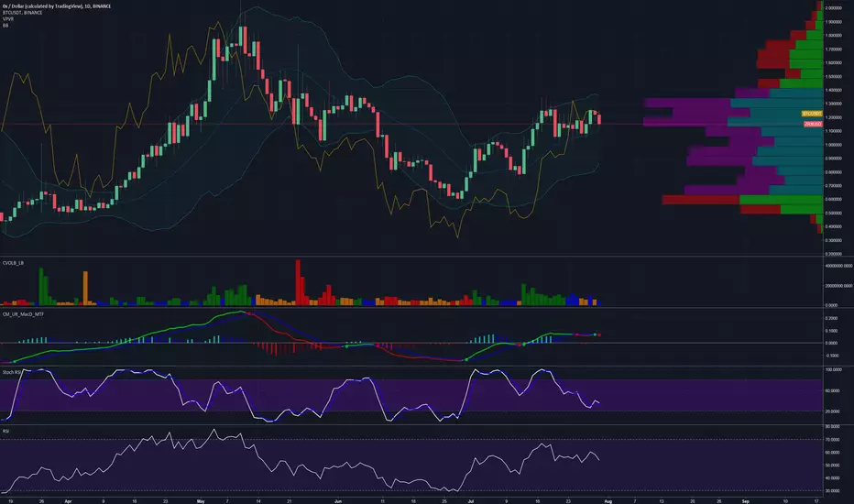Click the Apr label on time axis
854x504 pixels.
[x=68, y=500]
